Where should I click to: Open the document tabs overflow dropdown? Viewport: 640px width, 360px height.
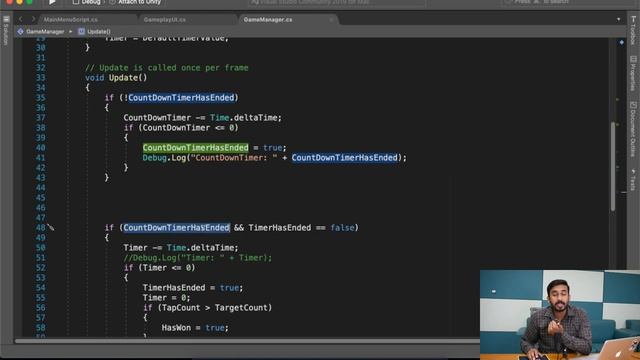click(x=618, y=19)
